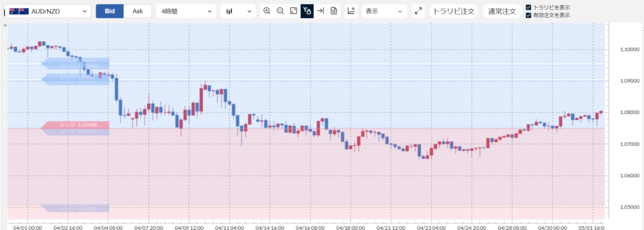This screenshot has width=644, height=230.
Task: Jump to latest candle with arrow-to-bar icon
Action: (321, 11)
